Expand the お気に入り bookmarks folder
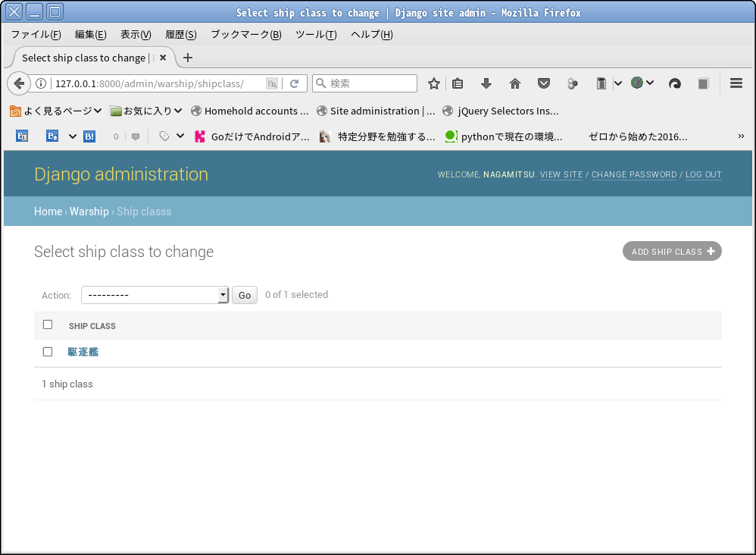This screenshot has width=756, height=555. 146,111
